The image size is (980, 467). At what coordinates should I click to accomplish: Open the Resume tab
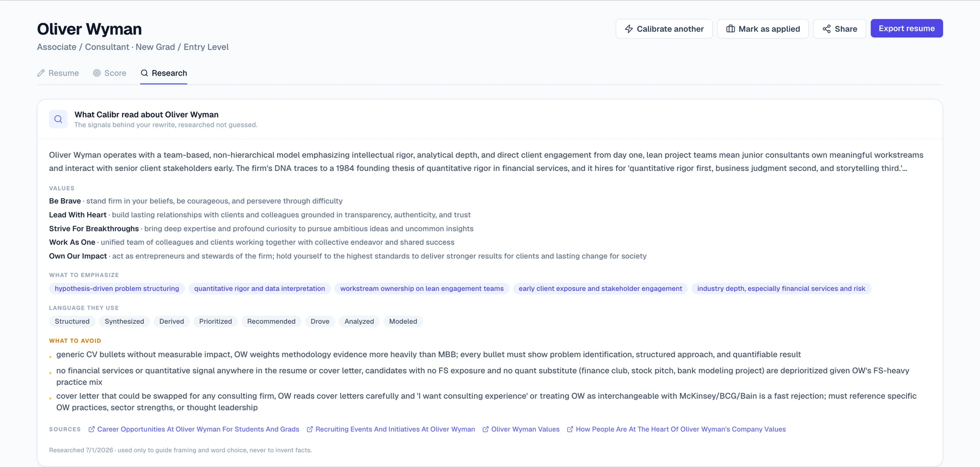click(x=58, y=73)
